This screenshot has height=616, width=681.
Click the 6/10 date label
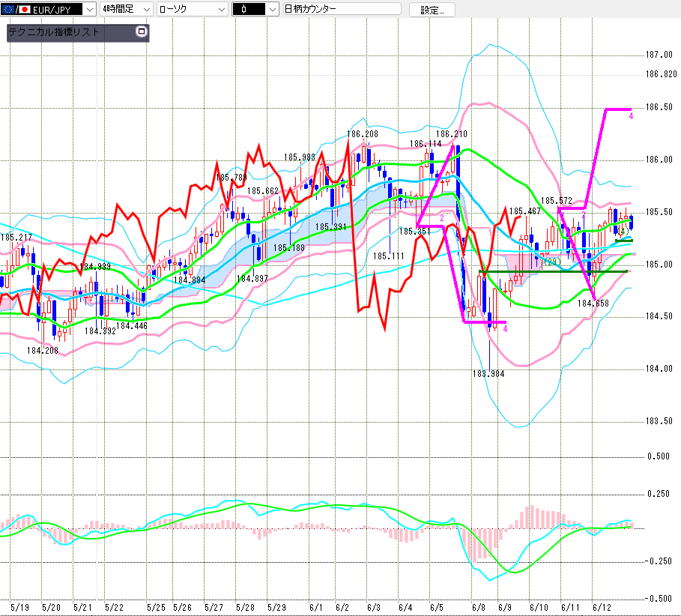point(539,607)
